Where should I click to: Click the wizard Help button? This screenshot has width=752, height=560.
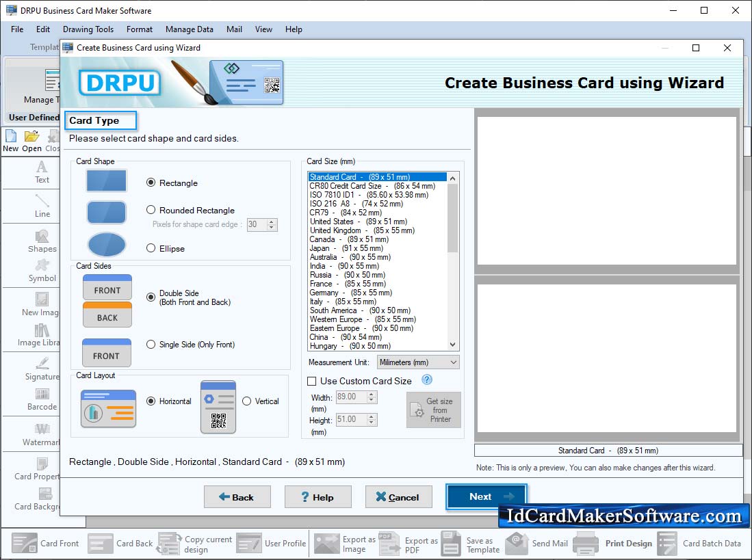click(317, 497)
